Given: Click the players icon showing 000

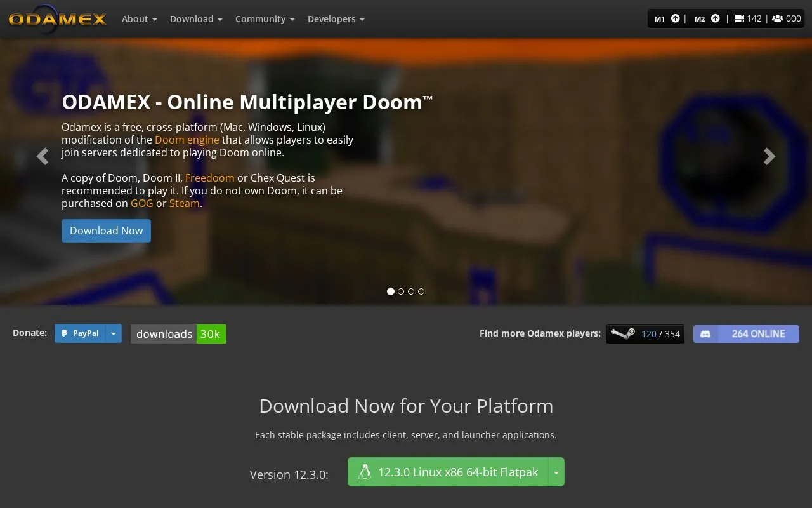Looking at the screenshot, I should tap(777, 18).
